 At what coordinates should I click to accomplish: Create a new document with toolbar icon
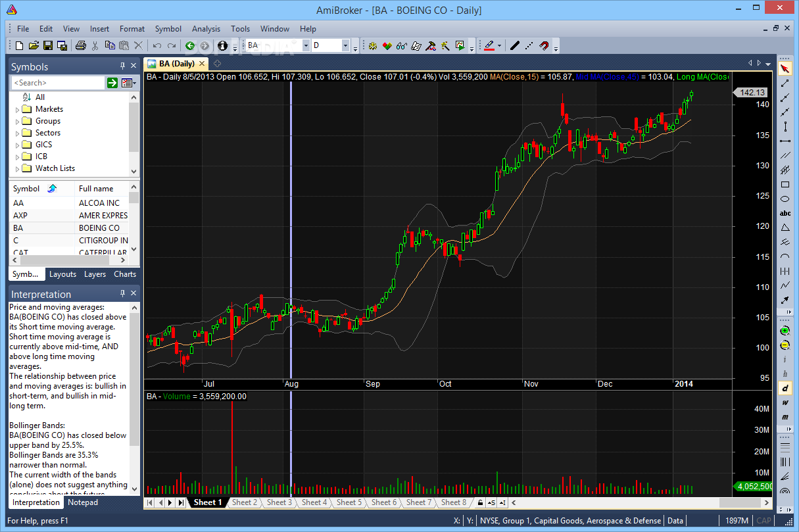(19, 46)
